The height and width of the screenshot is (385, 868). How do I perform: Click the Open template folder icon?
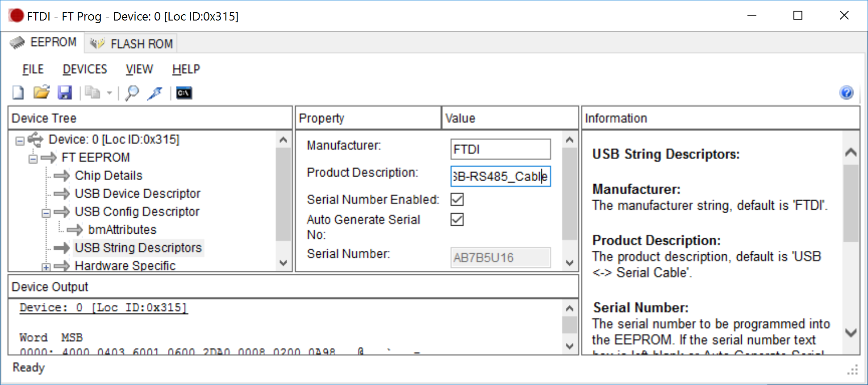[x=42, y=92]
